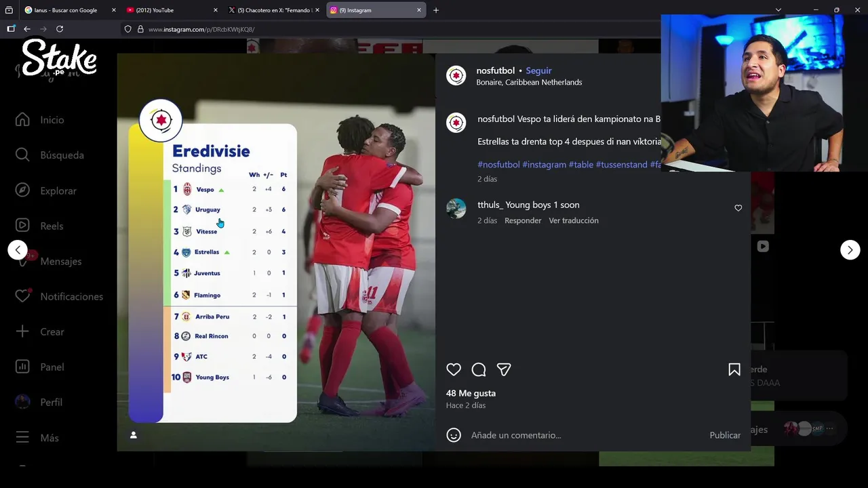Click Ver traducción link
Image resolution: width=868 pixels, height=488 pixels.
click(x=574, y=220)
